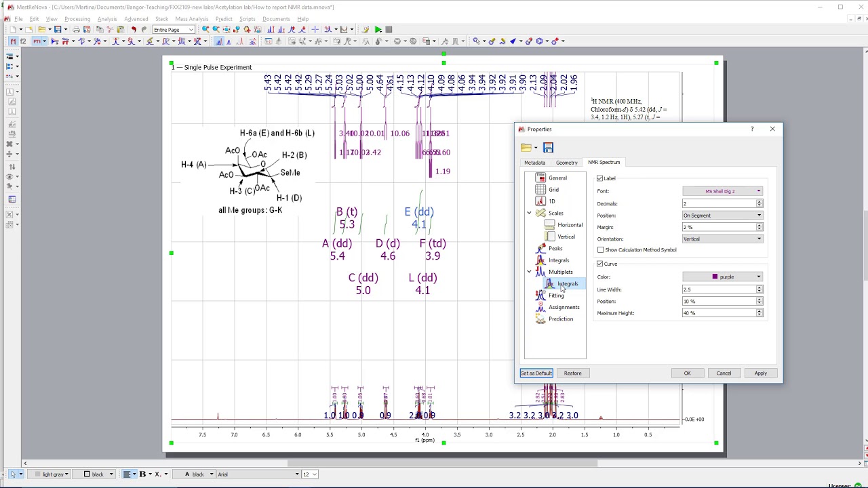Click the Redo arrow icon

coord(144,30)
